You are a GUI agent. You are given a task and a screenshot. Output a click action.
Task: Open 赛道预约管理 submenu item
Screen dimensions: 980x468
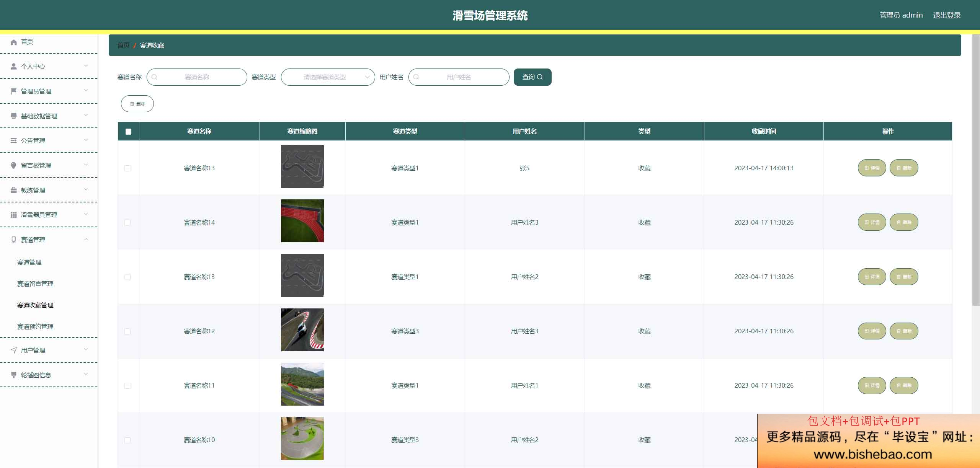[35, 326]
